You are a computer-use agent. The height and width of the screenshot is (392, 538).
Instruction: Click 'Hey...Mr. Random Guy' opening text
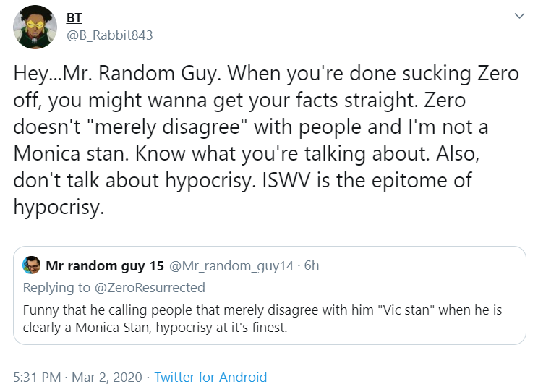(x=117, y=74)
